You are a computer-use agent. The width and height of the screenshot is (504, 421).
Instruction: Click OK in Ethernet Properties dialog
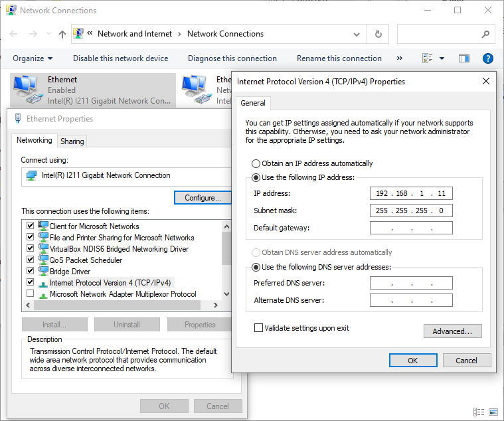click(x=164, y=406)
